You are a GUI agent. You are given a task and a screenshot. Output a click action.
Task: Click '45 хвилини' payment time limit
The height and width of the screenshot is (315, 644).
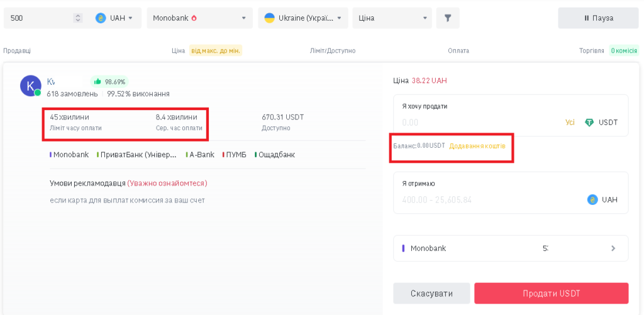[69, 117]
